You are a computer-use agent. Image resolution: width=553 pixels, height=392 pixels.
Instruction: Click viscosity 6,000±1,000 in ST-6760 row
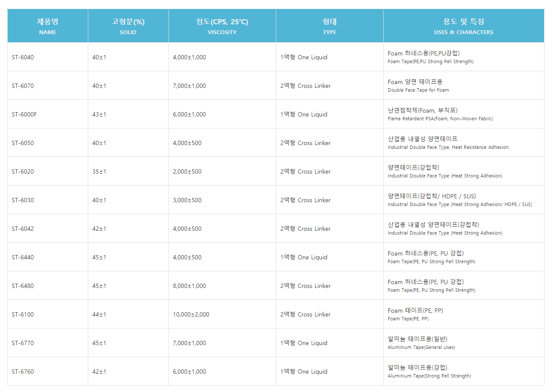tap(189, 372)
